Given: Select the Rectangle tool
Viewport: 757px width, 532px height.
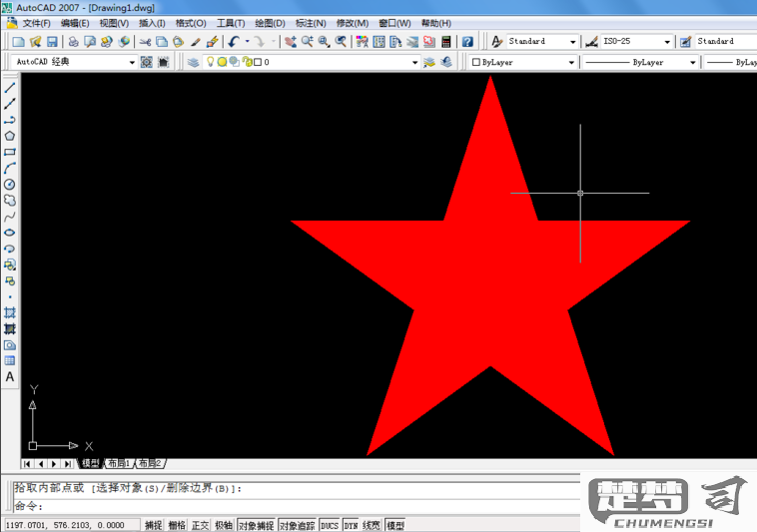Looking at the screenshot, I should tap(10, 152).
